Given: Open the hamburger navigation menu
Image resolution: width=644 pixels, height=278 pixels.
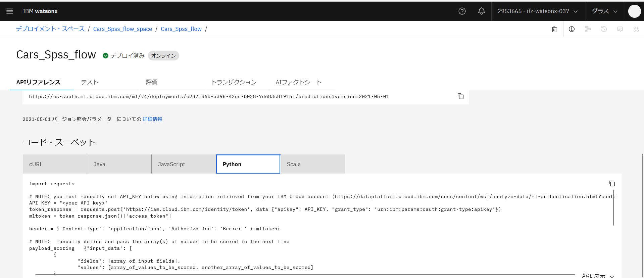Looking at the screenshot, I should tap(10, 11).
